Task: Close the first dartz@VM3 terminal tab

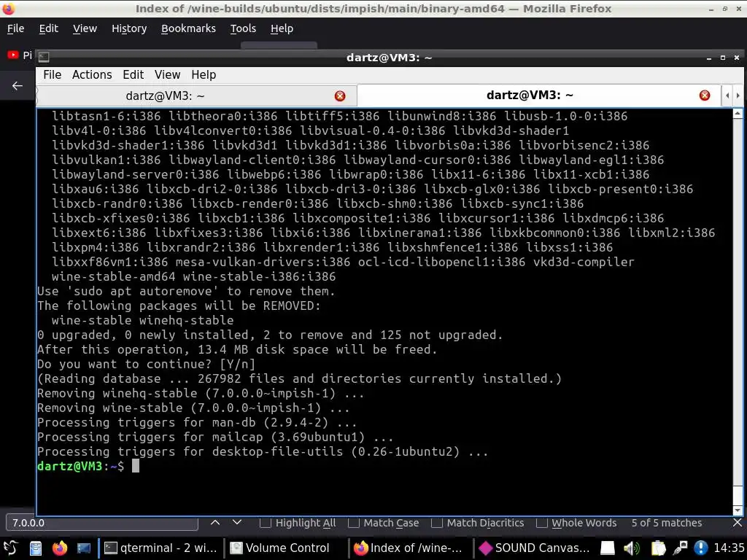Action: [x=340, y=96]
